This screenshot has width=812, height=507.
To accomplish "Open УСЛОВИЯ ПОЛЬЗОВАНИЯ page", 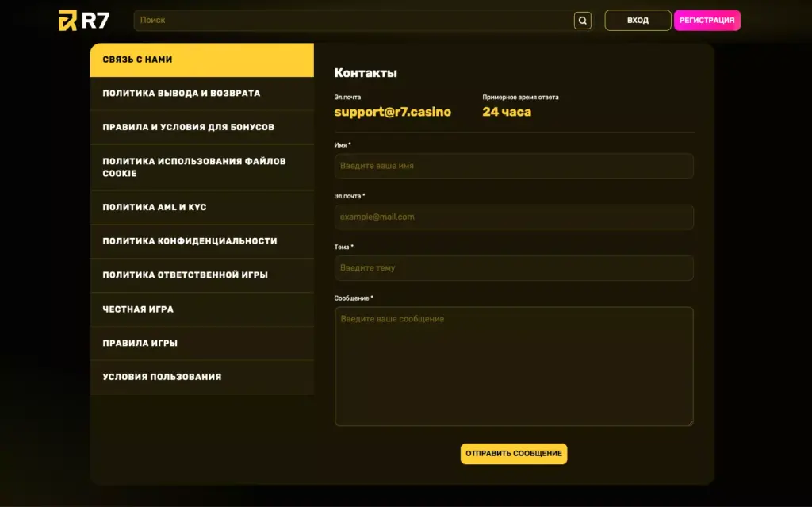I will (x=202, y=378).
